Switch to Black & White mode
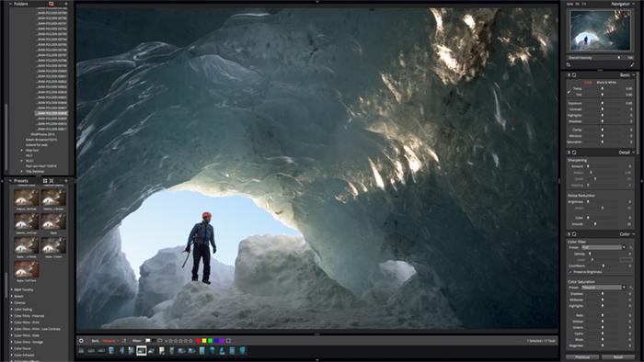 click(x=606, y=83)
